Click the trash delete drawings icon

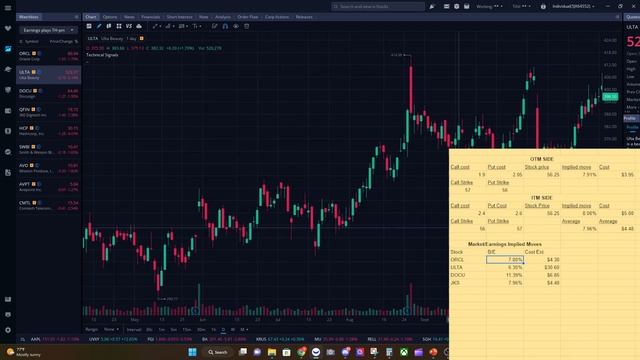coord(247,26)
